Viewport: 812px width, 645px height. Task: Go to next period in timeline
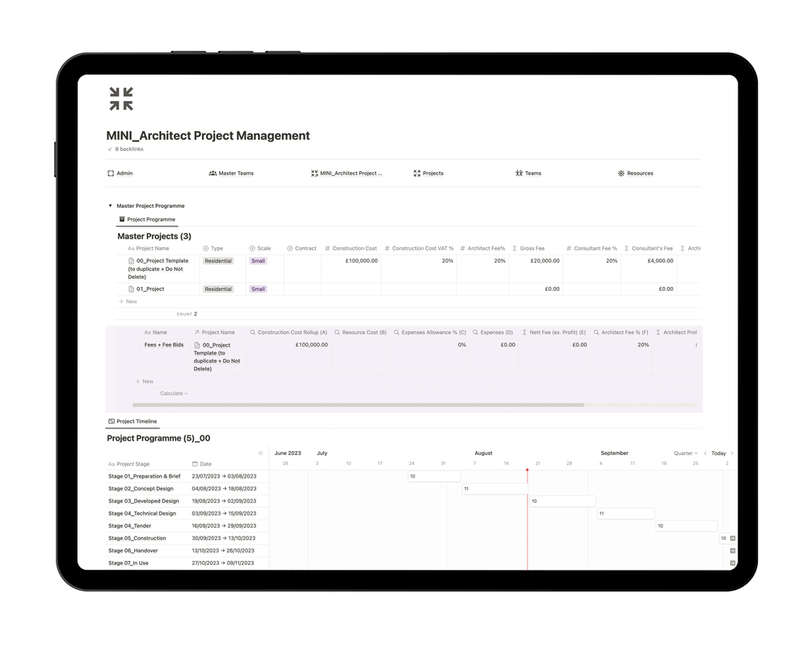tap(732, 453)
